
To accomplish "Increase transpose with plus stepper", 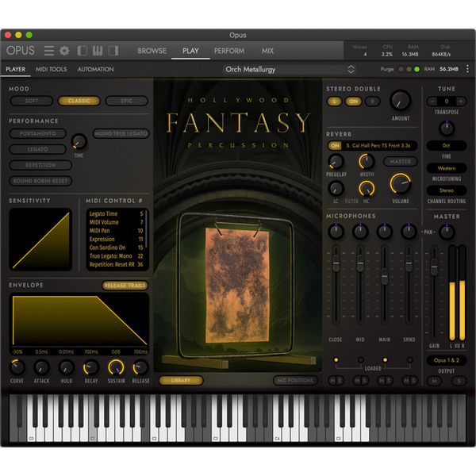I will [x=461, y=102].
